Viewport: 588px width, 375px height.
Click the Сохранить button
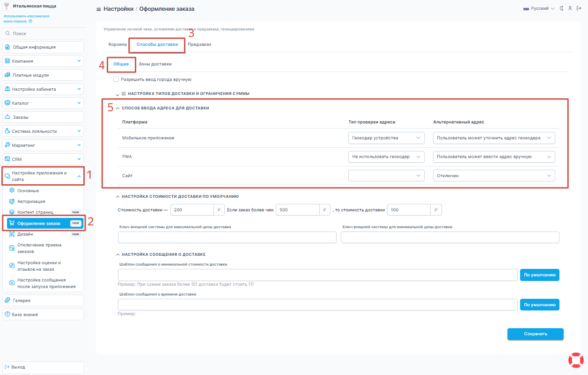click(535, 334)
